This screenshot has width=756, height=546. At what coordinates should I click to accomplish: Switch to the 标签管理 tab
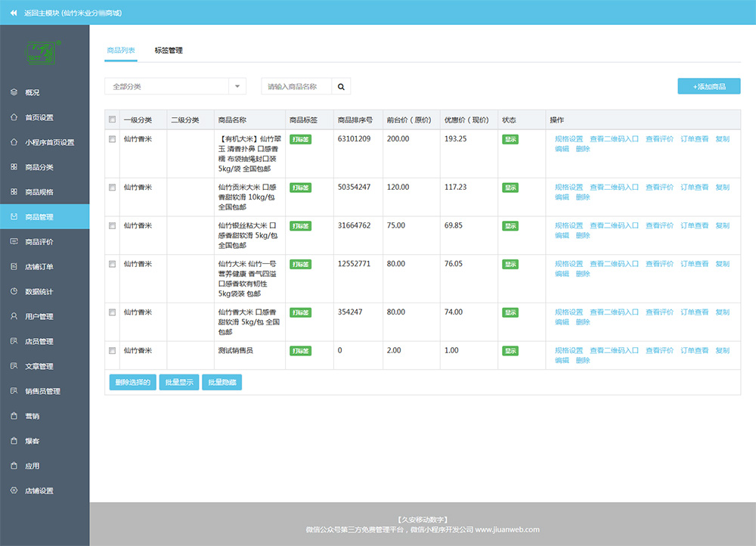tap(169, 50)
